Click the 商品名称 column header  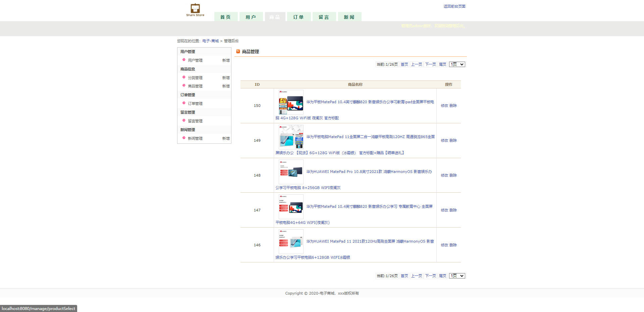tap(355, 84)
